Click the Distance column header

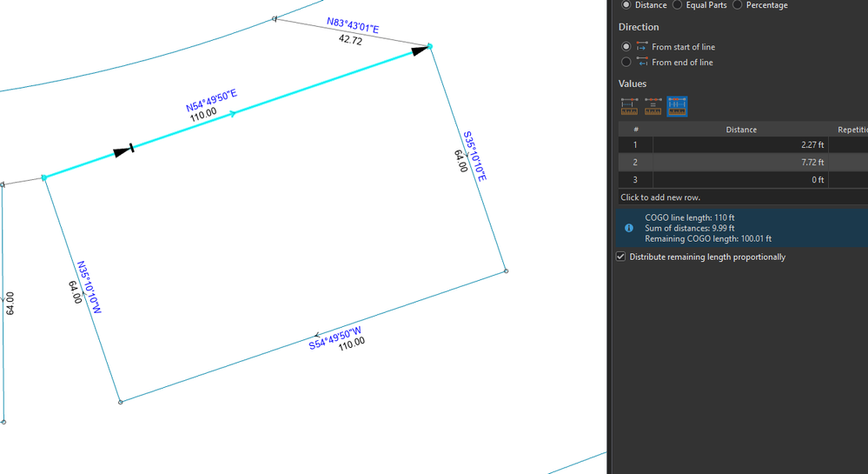click(x=740, y=130)
